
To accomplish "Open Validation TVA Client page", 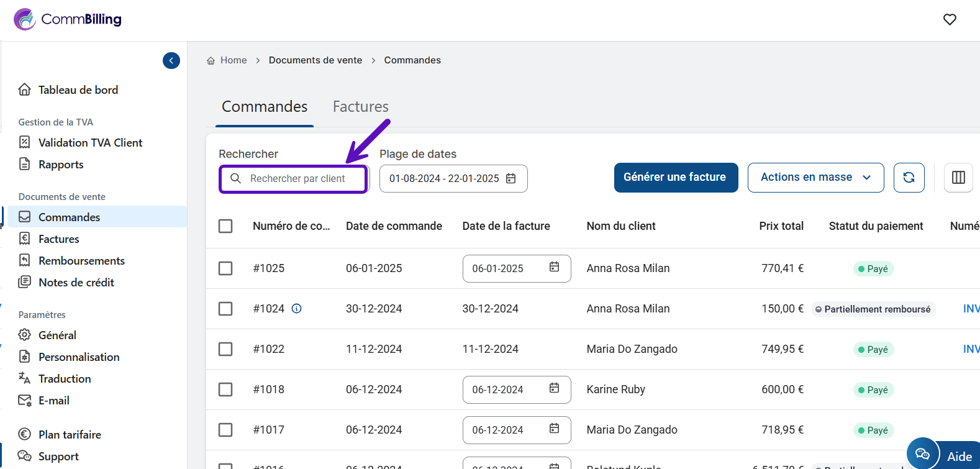I will tap(90, 143).
